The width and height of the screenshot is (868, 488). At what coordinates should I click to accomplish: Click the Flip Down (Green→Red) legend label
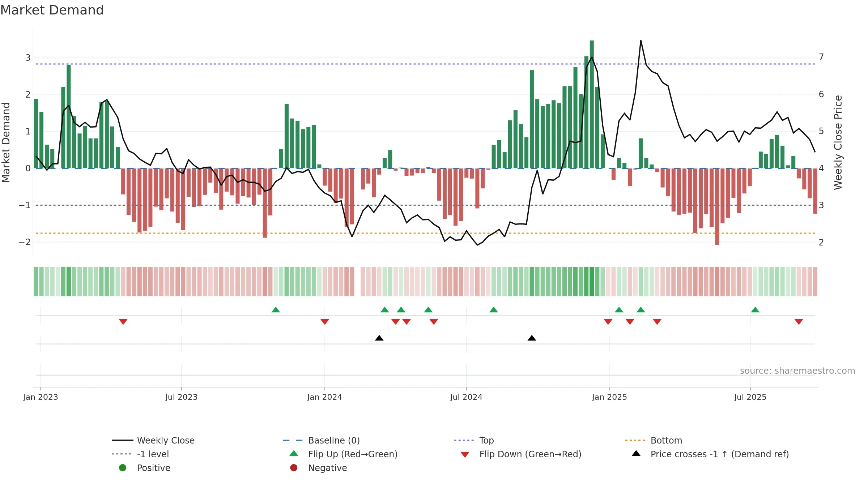tap(530, 454)
